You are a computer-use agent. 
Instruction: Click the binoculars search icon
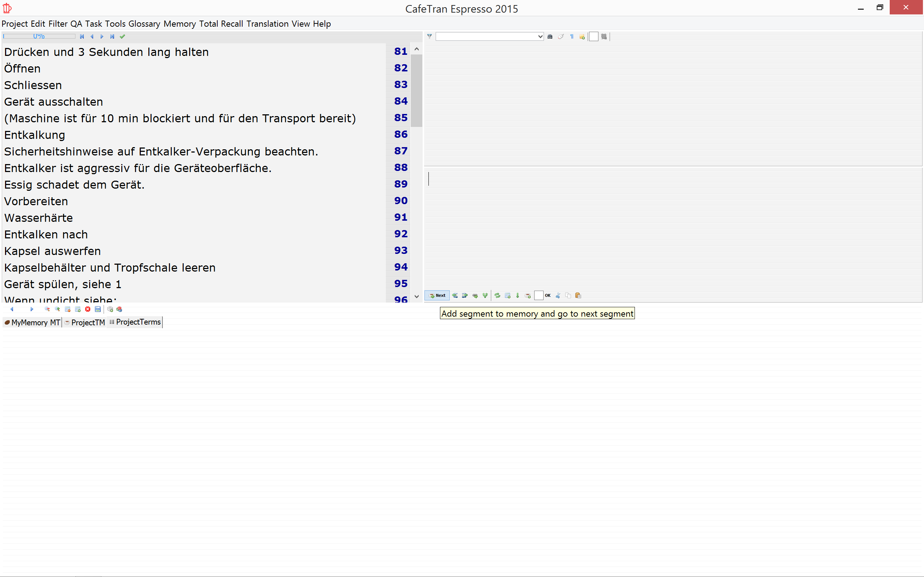click(x=550, y=37)
